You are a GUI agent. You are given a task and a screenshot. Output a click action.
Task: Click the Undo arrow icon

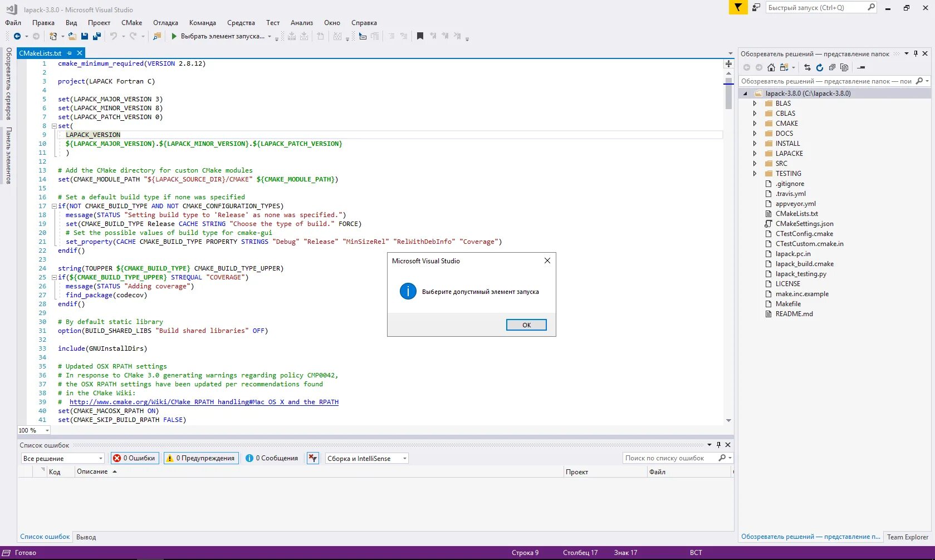point(114,36)
